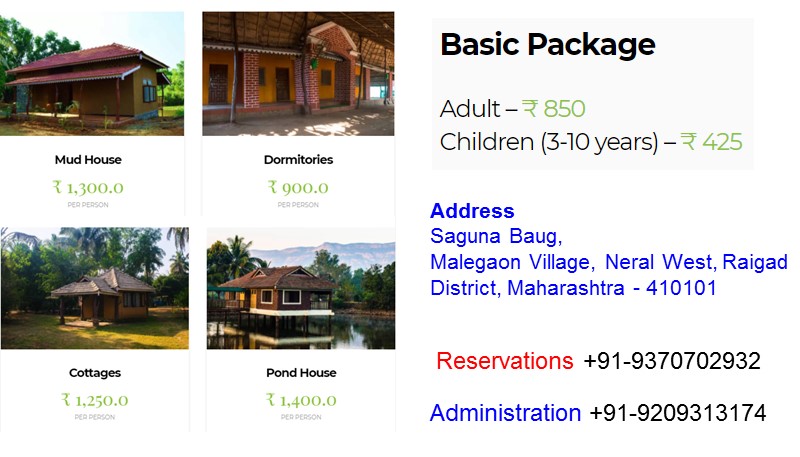Click the Children ₹425 price line
The width and height of the screenshot is (800, 457).
(x=591, y=142)
